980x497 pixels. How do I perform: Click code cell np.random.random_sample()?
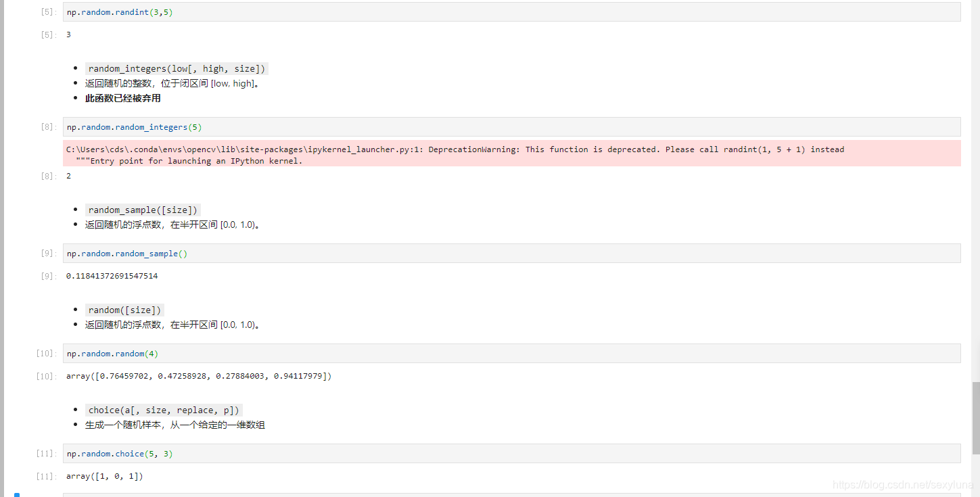[511, 254]
